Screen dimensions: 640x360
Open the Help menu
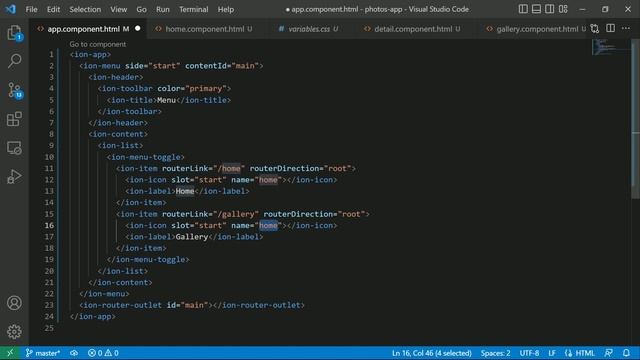tap(225, 9)
